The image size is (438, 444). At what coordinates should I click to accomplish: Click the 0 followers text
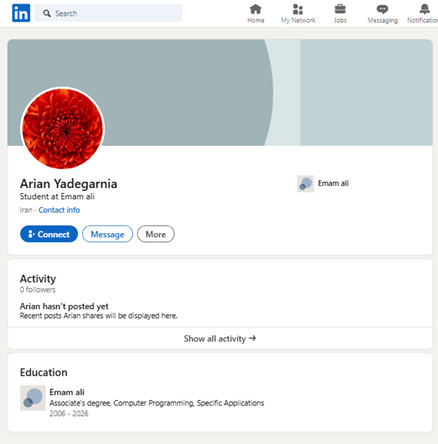pyautogui.click(x=37, y=290)
